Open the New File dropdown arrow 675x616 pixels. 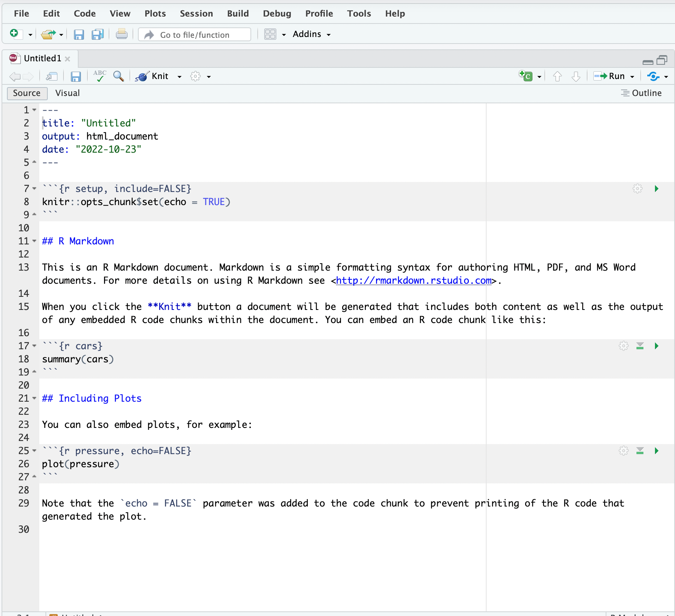click(30, 35)
